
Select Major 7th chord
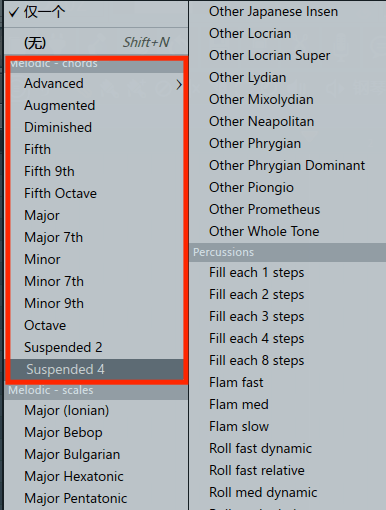[x=96, y=238]
